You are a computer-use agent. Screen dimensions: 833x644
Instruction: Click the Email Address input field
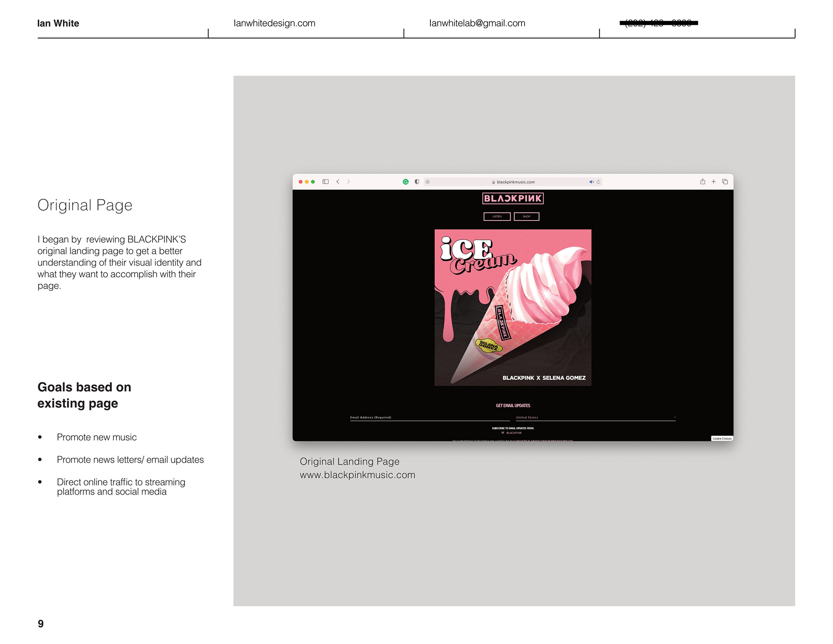[430, 418]
